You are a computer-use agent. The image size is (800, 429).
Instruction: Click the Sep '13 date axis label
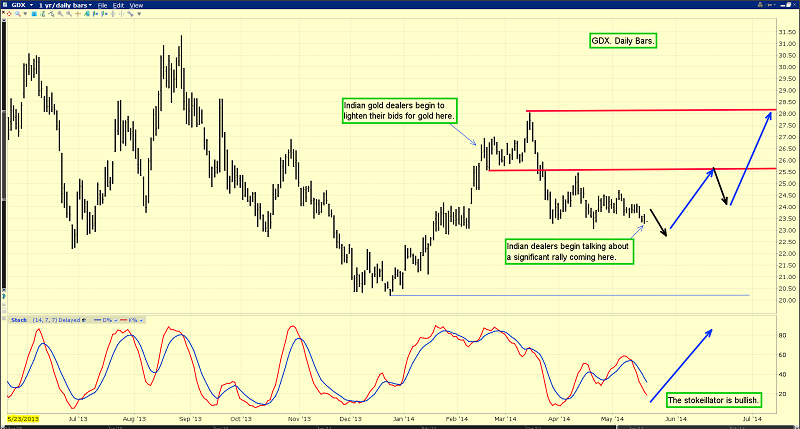tap(191, 419)
